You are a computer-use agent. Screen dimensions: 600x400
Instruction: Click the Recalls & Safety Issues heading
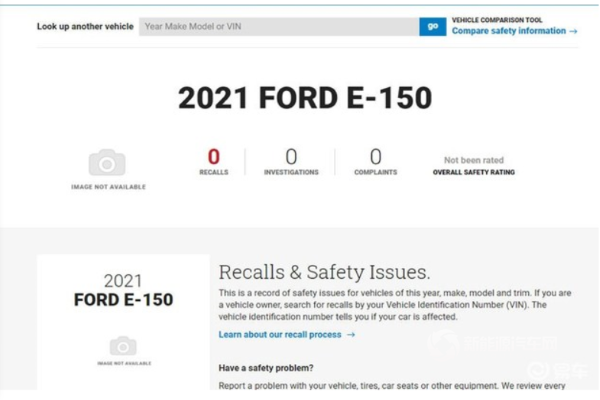point(324,273)
